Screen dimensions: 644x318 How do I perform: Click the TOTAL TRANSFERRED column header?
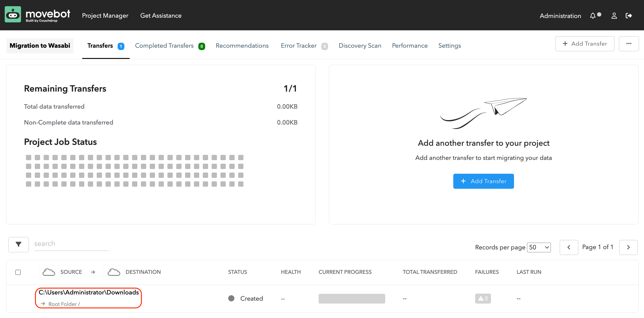tap(430, 272)
